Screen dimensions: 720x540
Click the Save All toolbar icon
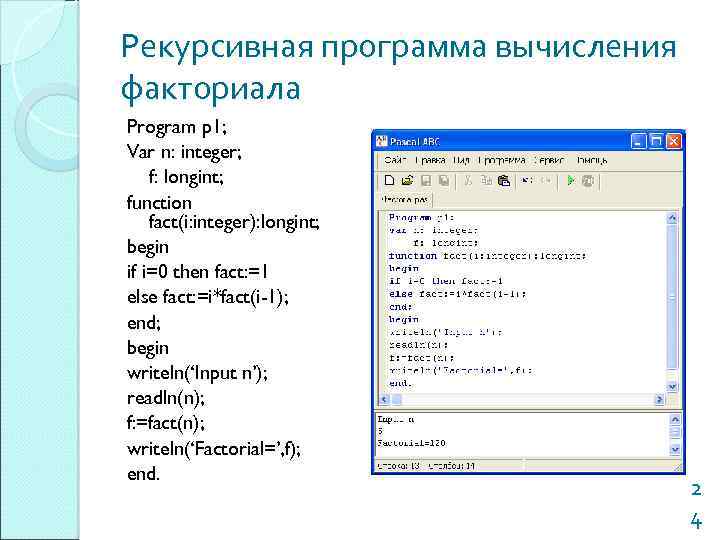[444, 180]
